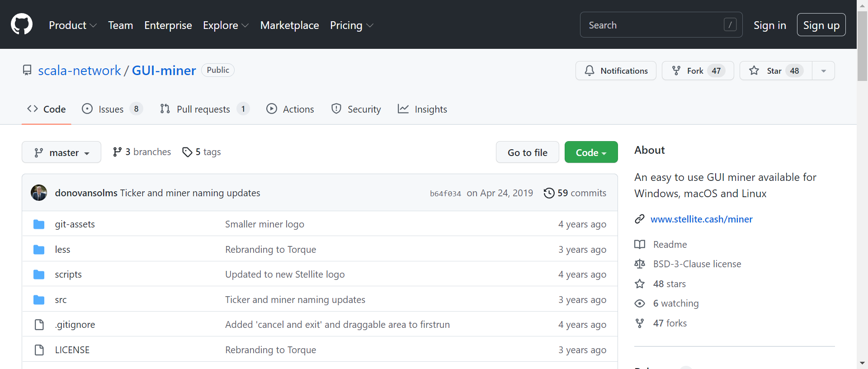The image size is (868, 369).
Task: Click the LICENSE file icon
Action: (x=39, y=350)
